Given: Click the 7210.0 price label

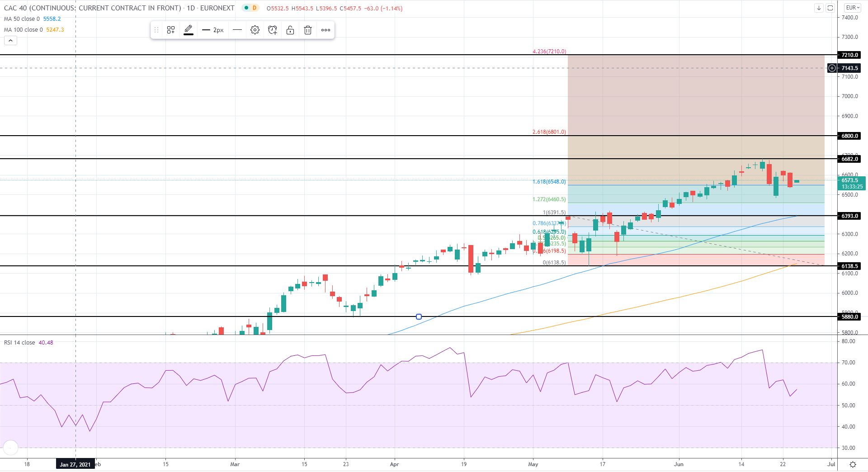Looking at the screenshot, I should click(x=849, y=55).
